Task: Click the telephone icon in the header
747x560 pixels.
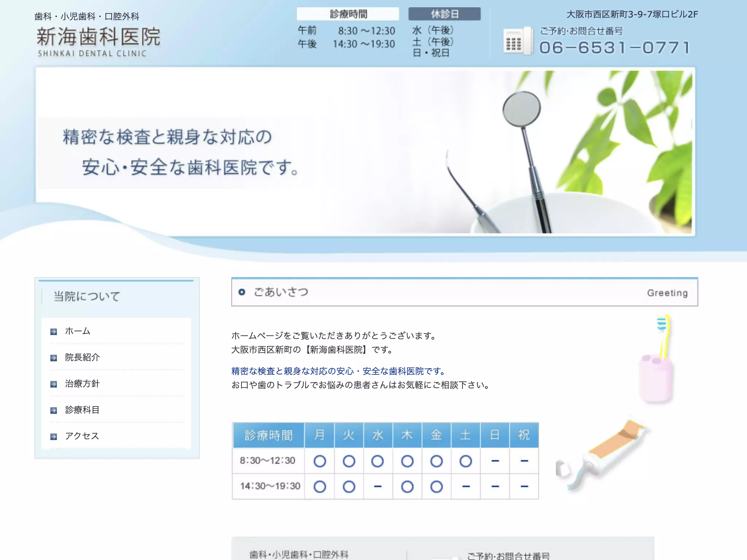Action: pos(518,41)
